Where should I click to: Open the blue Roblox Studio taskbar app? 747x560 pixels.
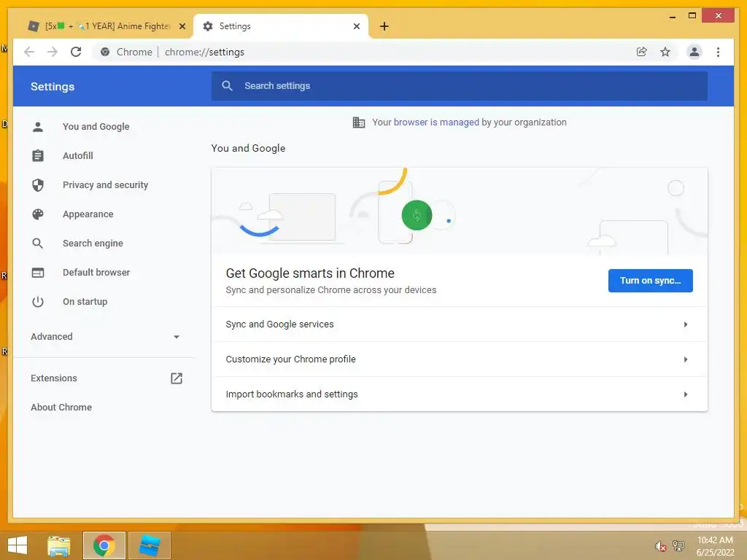149,545
